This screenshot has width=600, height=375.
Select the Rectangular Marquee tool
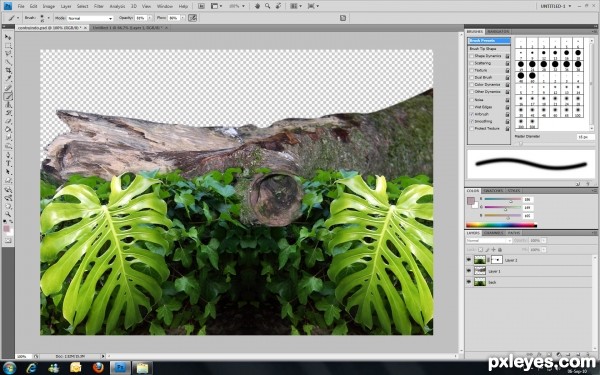[x=8, y=46]
